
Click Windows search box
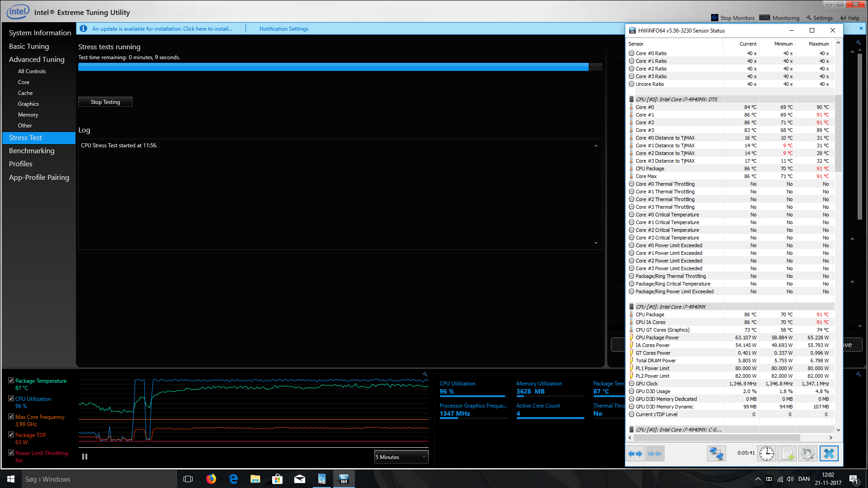click(x=99, y=479)
